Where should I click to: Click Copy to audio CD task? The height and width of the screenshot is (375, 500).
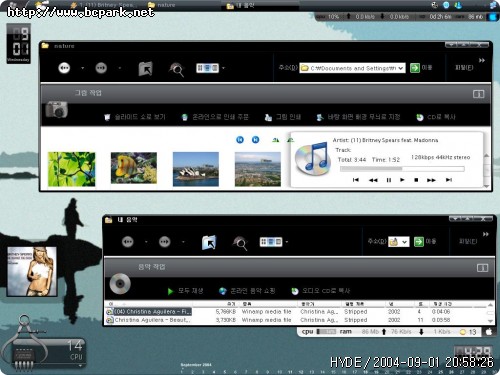(x=321, y=291)
